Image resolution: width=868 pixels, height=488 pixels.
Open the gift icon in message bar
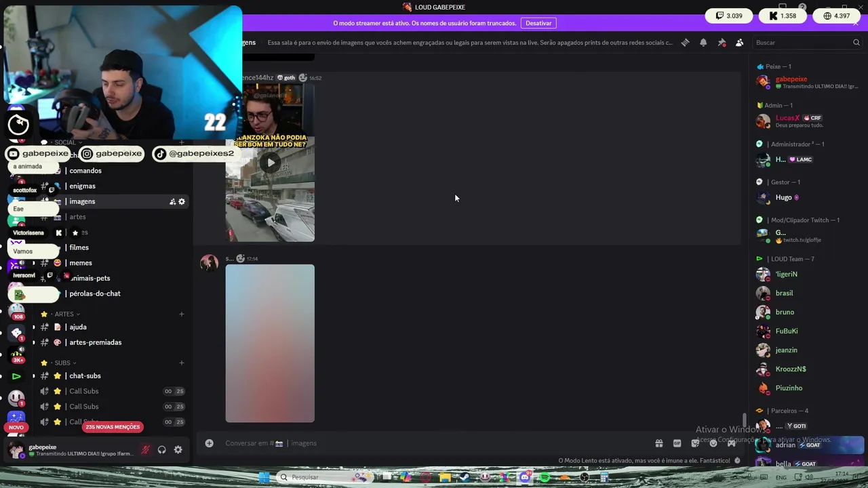coord(658,443)
